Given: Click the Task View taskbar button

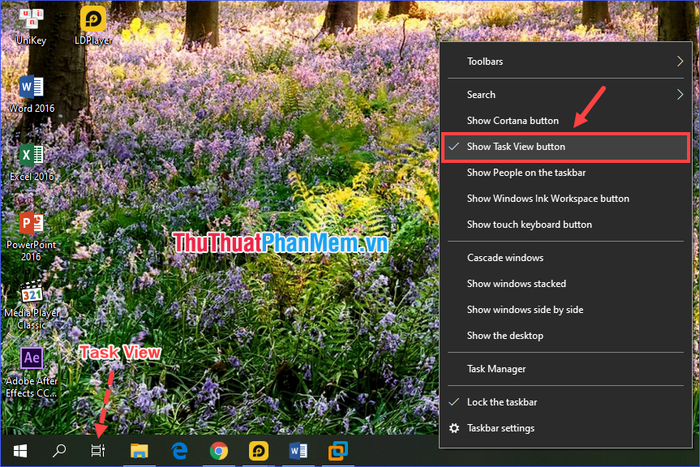Looking at the screenshot, I should click(98, 451).
